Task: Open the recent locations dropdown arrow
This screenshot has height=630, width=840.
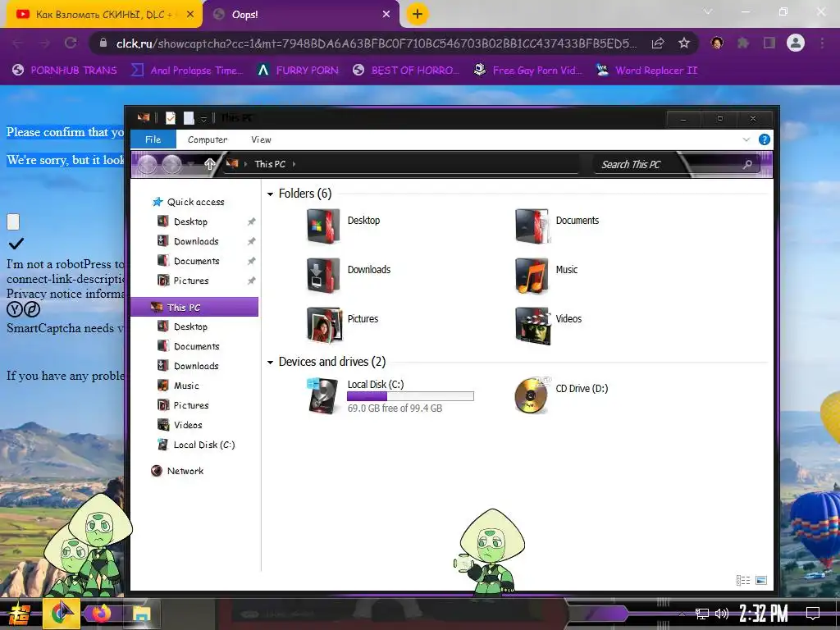Action: [x=190, y=164]
